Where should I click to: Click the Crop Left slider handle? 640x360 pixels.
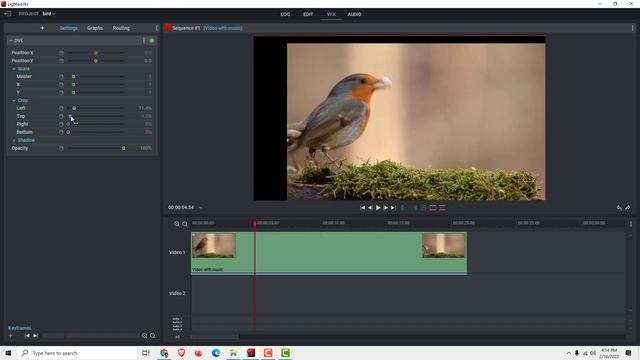[x=74, y=108]
